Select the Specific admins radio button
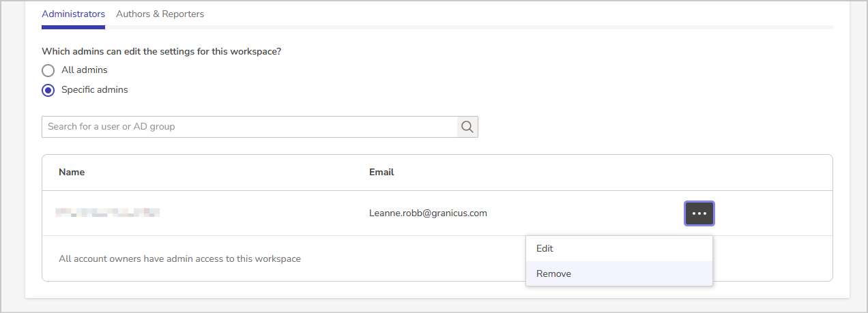This screenshot has height=313, width=868. pyautogui.click(x=48, y=90)
